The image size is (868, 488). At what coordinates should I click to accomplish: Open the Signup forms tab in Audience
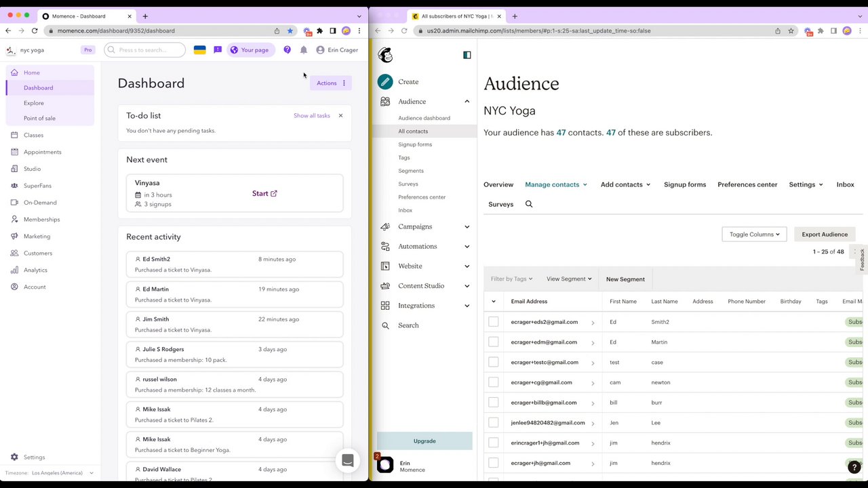coord(685,184)
